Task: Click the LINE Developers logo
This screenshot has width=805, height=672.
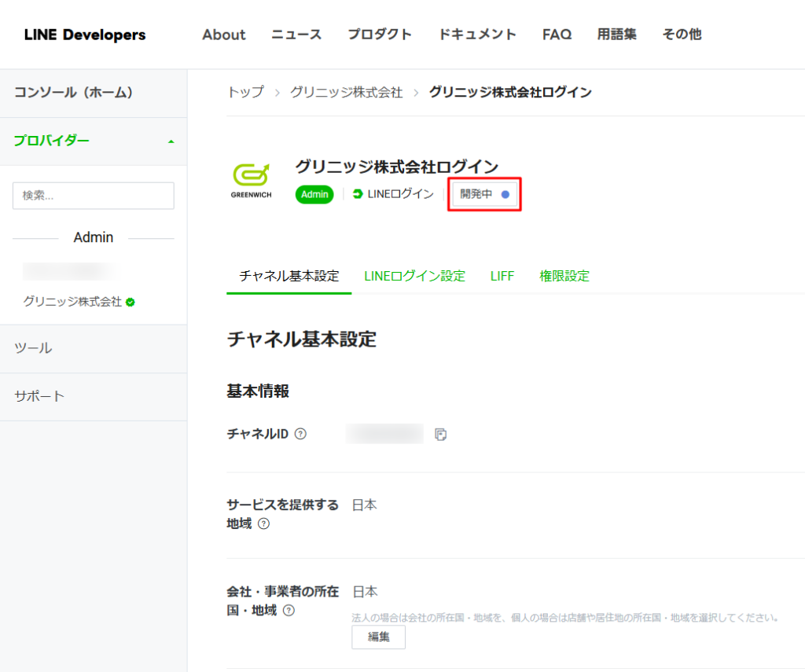Action: pyautogui.click(x=85, y=35)
